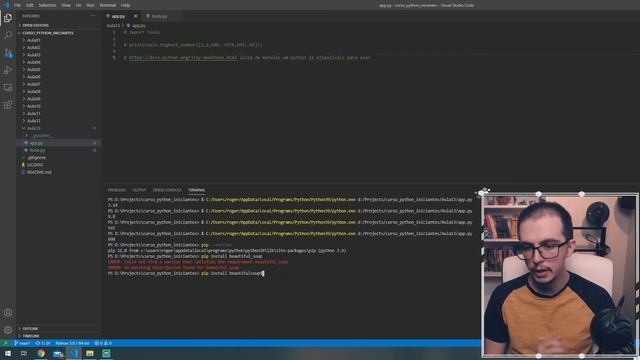The width and height of the screenshot is (640, 360).
Task: Expand the Aula01 folder
Action: 33,40
